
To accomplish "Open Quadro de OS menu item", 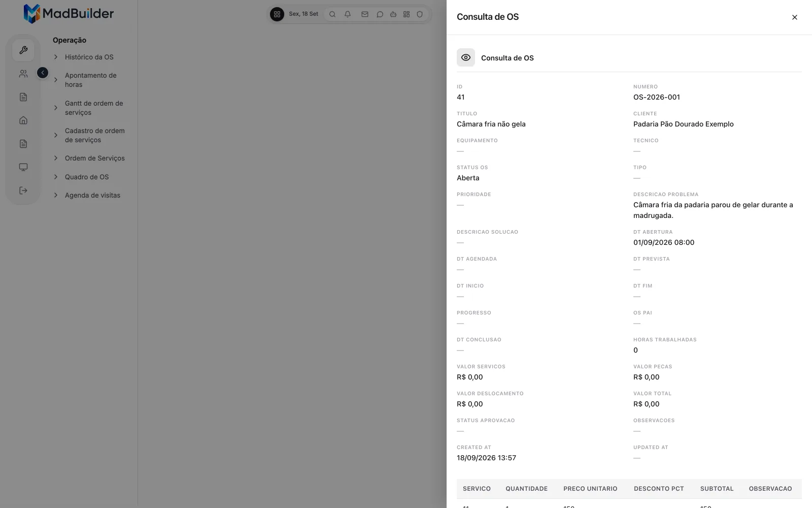I will tap(87, 177).
